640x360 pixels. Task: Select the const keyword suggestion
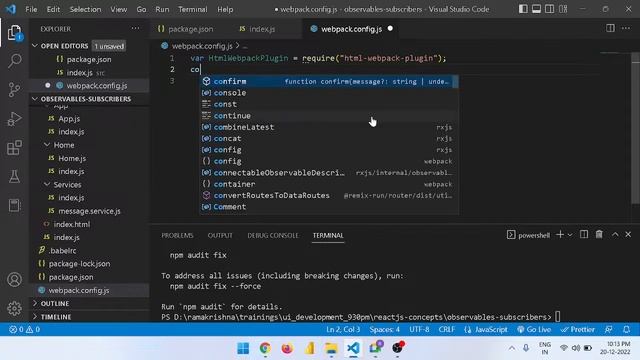329,104
